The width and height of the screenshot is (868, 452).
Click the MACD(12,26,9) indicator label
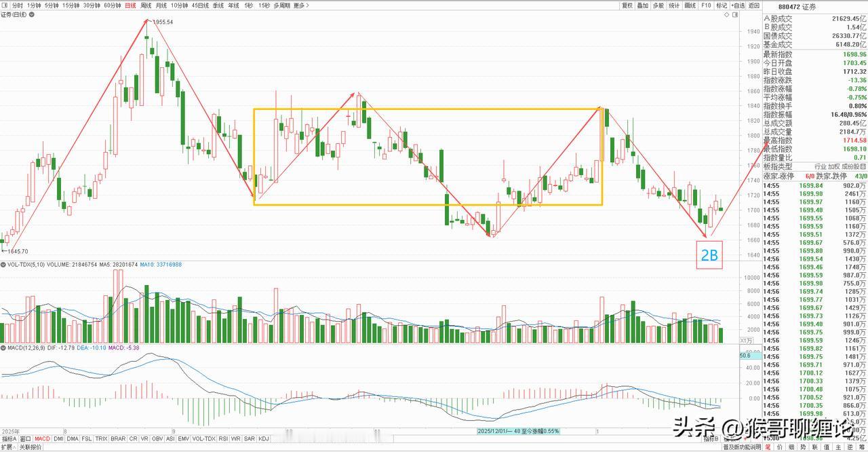[28, 347]
